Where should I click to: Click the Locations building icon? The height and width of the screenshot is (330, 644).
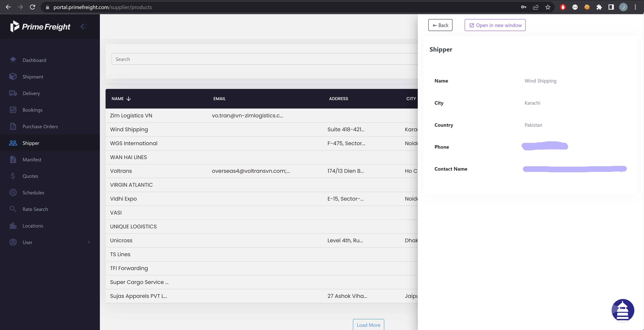pyautogui.click(x=13, y=226)
